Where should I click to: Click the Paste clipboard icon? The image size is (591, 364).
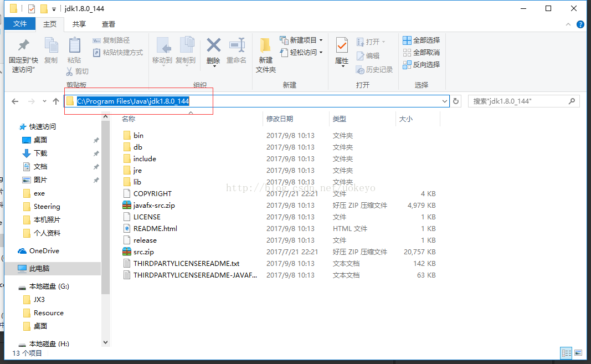click(74, 45)
